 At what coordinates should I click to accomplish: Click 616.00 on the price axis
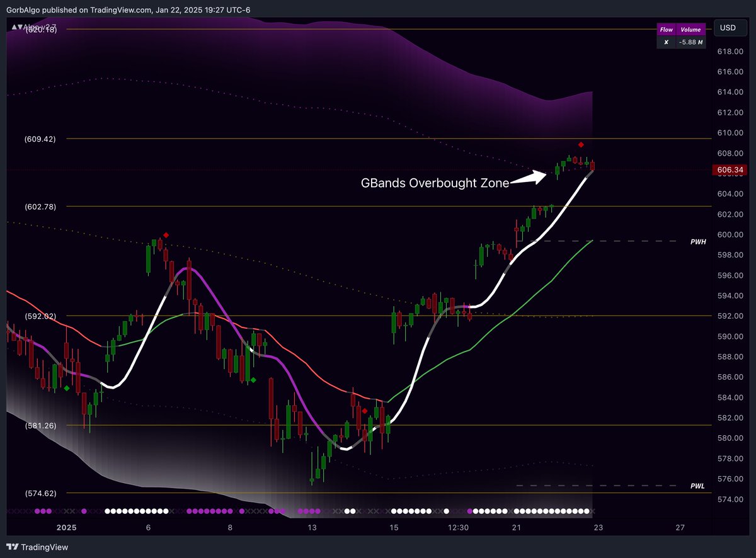(x=731, y=72)
